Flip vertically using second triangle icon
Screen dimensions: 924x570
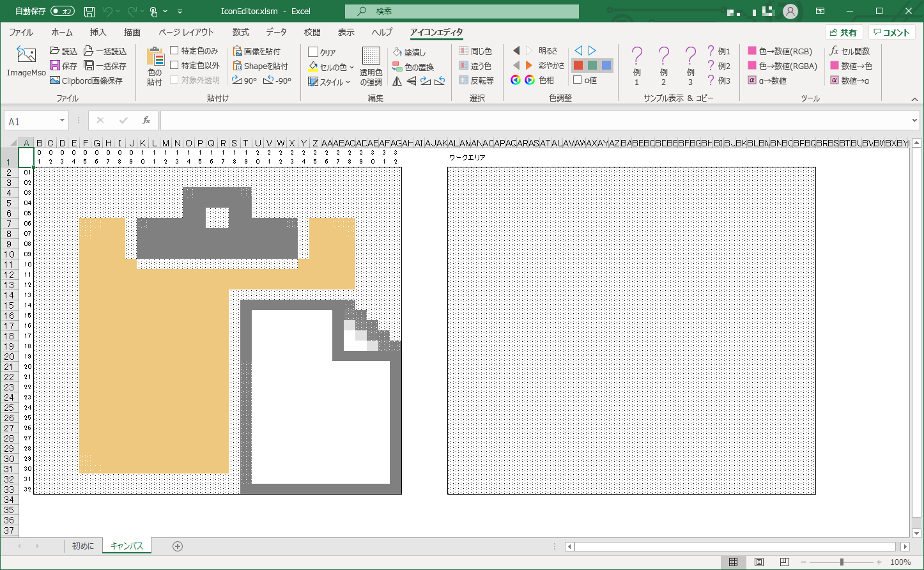(x=412, y=81)
